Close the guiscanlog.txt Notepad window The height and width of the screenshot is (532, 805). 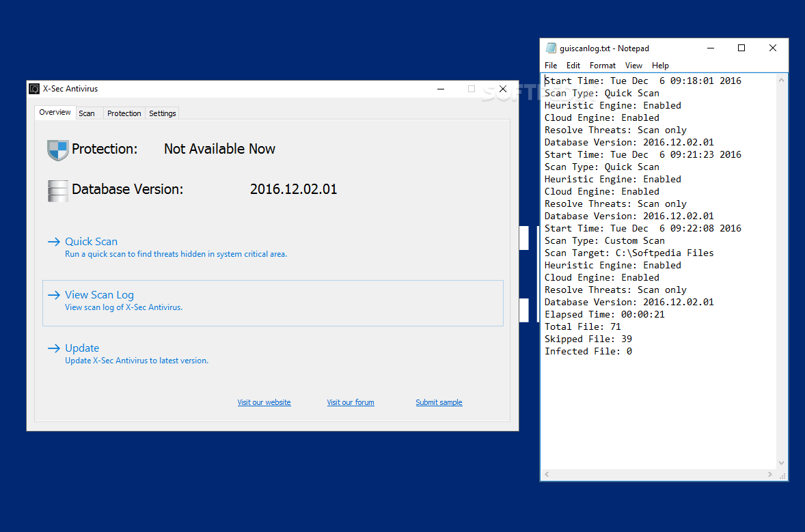coord(773,48)
